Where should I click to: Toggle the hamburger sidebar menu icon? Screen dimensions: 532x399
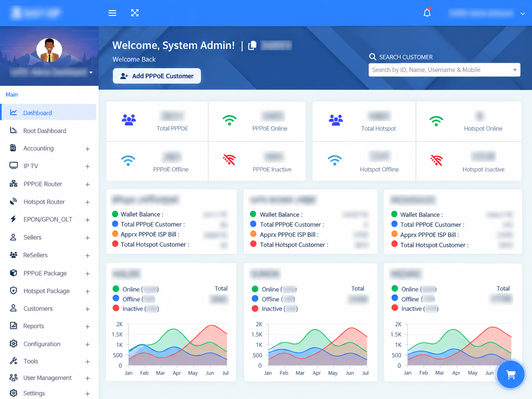[112, 13]
